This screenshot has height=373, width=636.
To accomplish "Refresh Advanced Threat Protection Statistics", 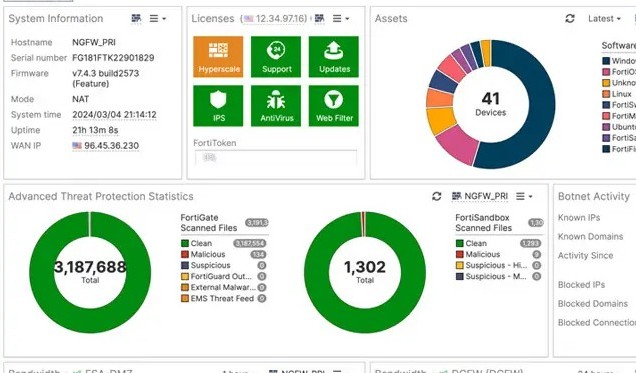I will 436,196.
